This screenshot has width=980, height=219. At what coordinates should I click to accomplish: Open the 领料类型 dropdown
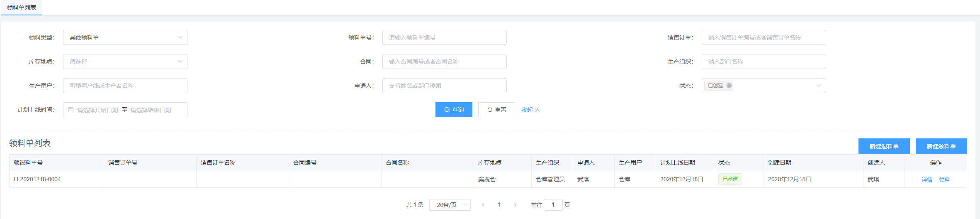tap(125, 37)
